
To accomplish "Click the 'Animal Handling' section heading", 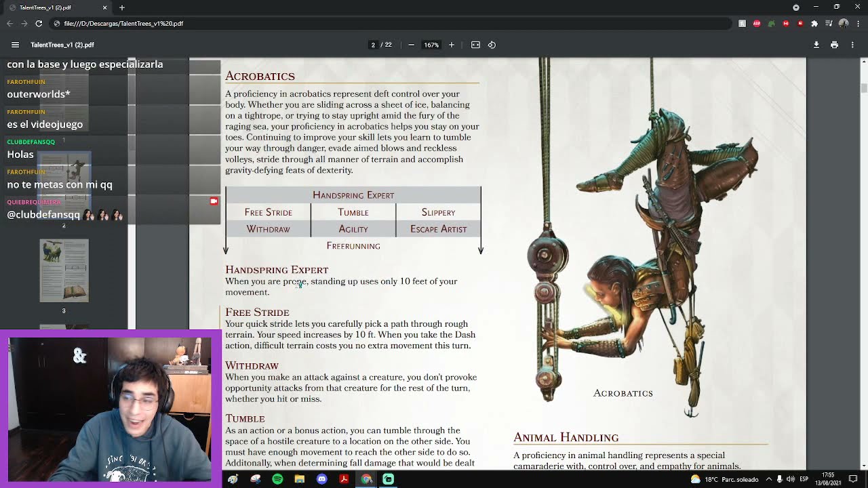I will tap(566, 438).
